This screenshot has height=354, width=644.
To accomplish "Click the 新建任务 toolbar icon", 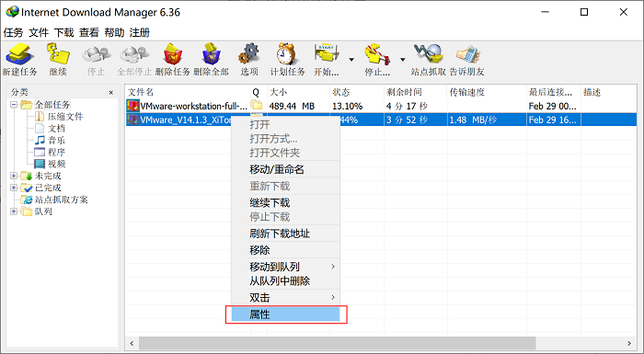I will (x=19, y=59).
